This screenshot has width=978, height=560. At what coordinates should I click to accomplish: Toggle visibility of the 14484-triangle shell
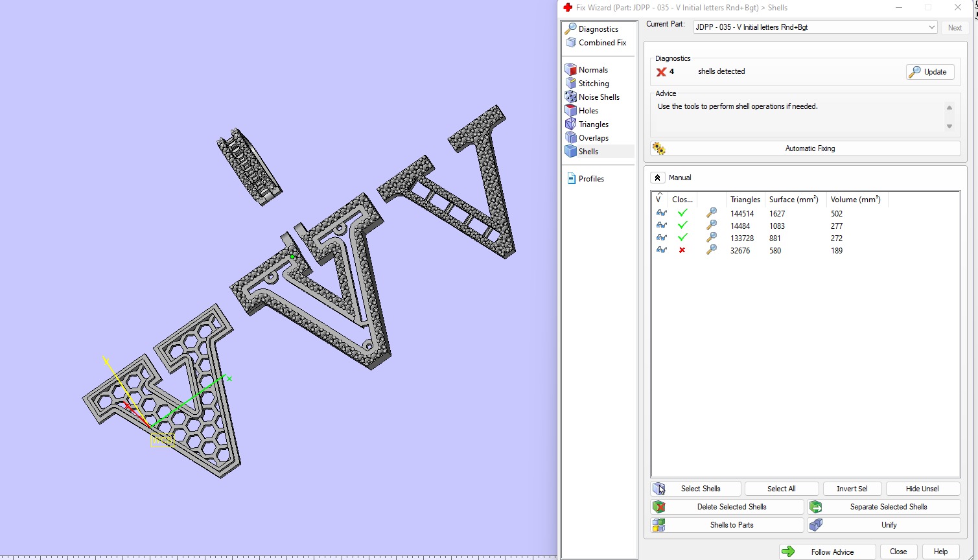pyautogui.click(x=661, y=226)
